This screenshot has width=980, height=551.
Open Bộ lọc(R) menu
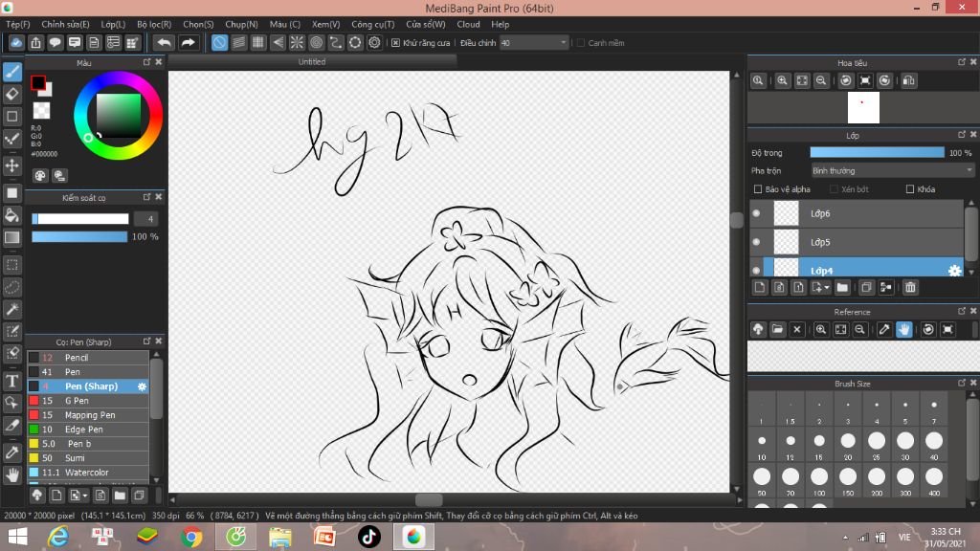point(154,24)
